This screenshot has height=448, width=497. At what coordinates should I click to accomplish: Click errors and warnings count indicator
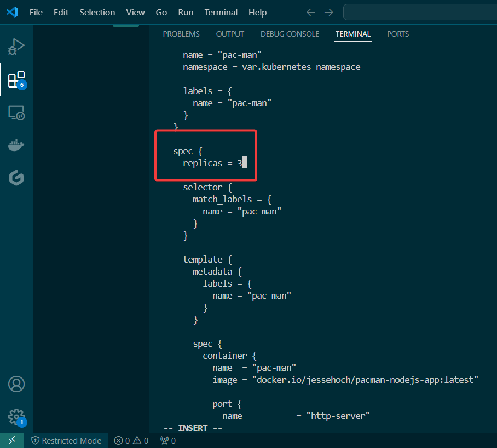point(131,440)
